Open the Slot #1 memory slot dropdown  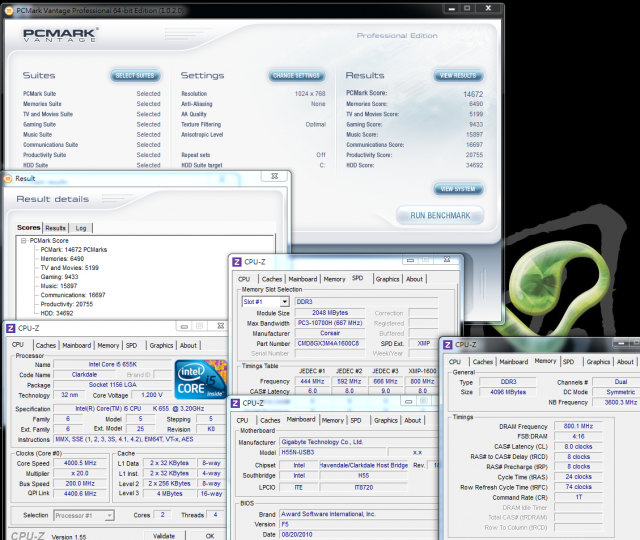pos(284,302)
